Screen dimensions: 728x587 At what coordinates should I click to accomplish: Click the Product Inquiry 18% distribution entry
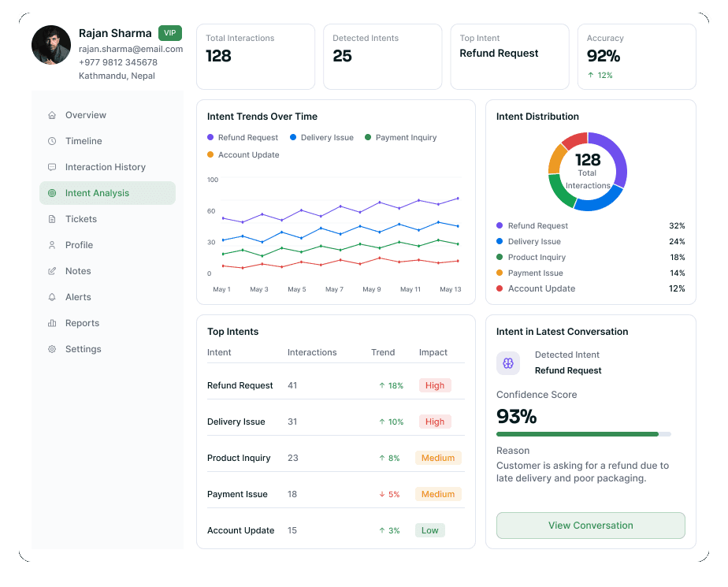(x=591, y=257)
